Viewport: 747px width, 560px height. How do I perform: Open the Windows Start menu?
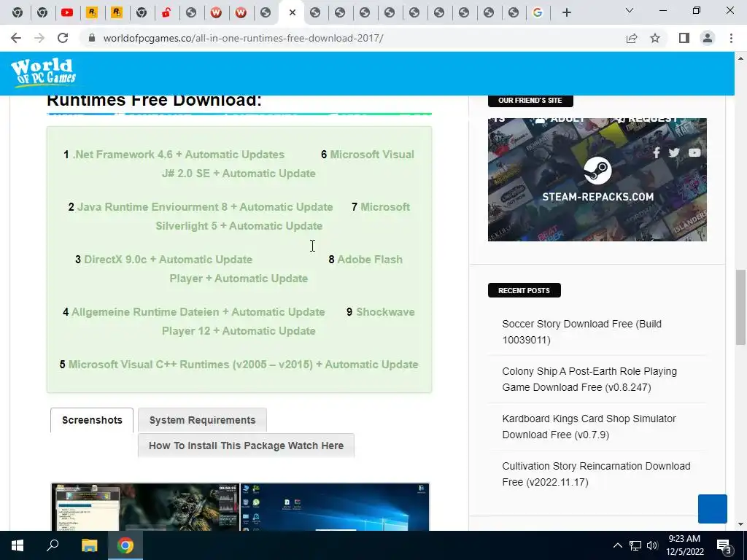tap(18, 545)
